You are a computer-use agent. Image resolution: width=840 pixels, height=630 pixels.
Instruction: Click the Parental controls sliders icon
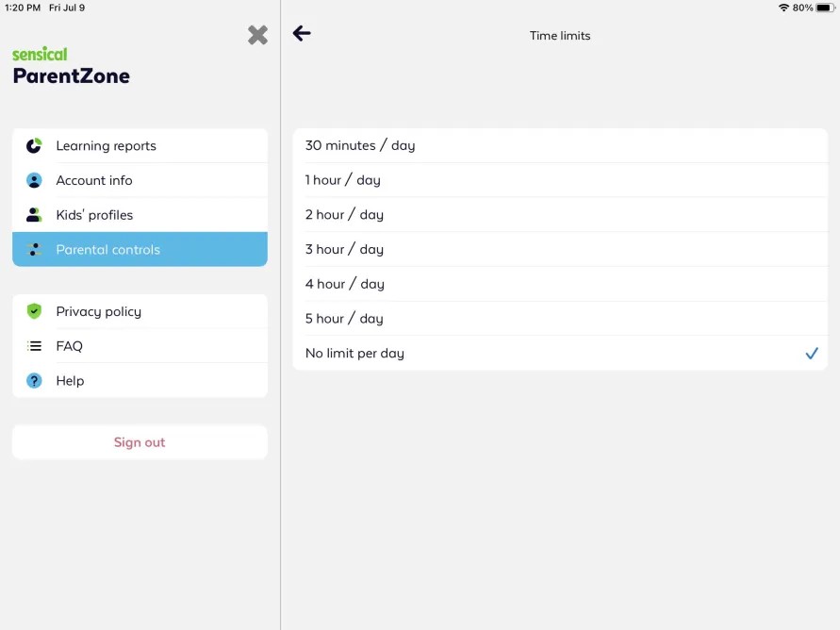34,250
